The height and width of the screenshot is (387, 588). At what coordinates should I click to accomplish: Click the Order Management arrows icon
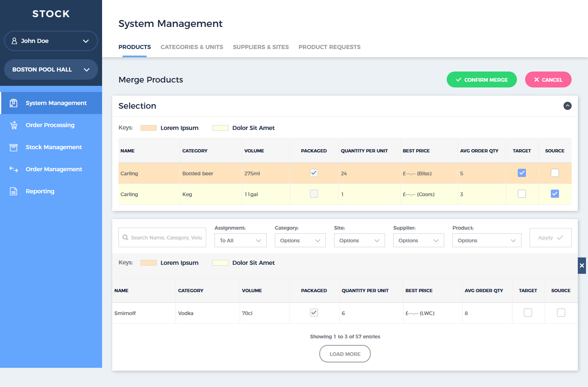tap(13, 169)
